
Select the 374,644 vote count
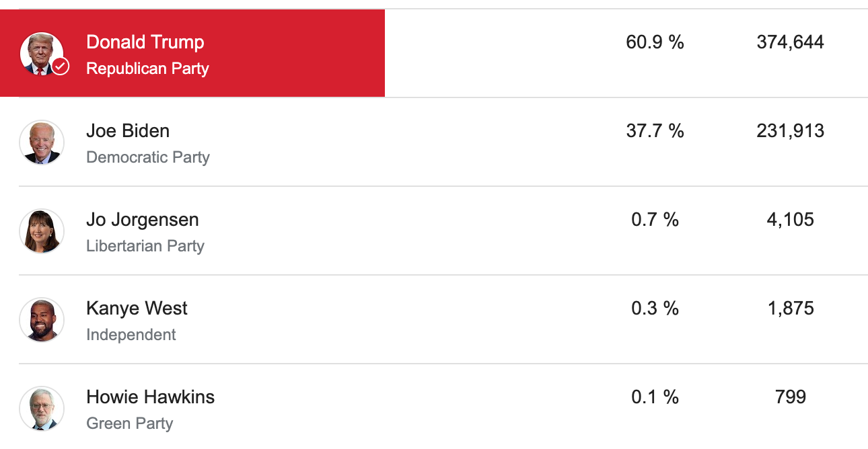pyautogui.click(x=790, y=42)
